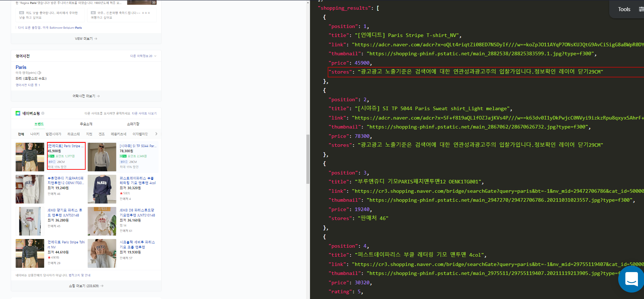Select the 겐조 brand filter
Image resolution: width=644 pixels, height=299 pixels.
[x=102, y=134]
